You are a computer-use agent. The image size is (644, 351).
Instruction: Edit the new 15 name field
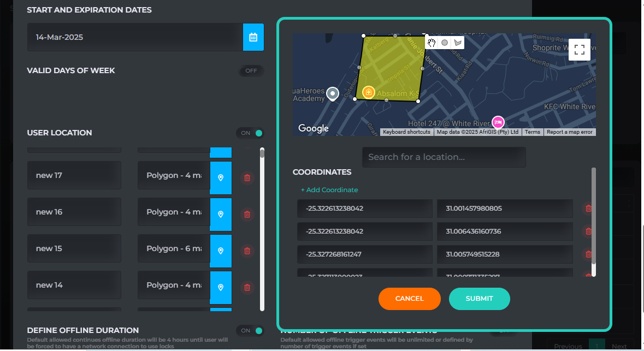(x=74, y=248)
